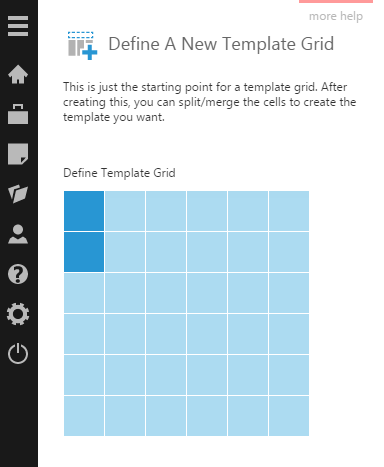384x467 pixels.
Task: Click the template grid plus icon by the title
Action: [82, 46]
